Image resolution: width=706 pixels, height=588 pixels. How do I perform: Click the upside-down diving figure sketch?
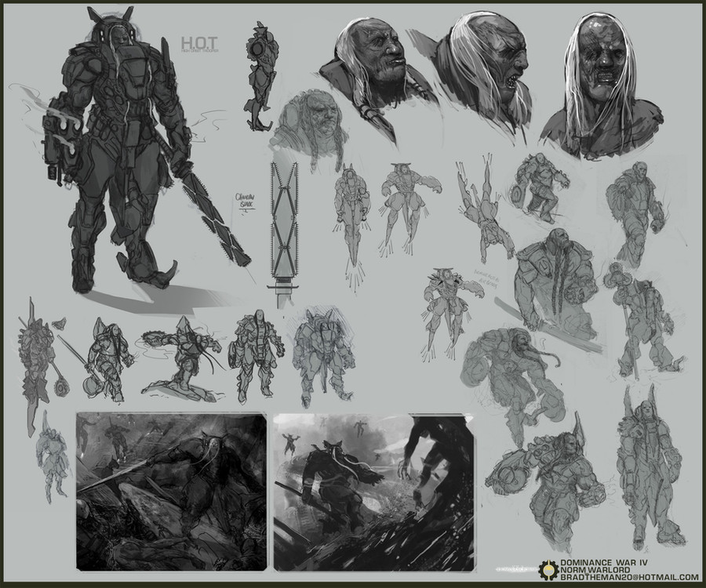click(484, 209)
